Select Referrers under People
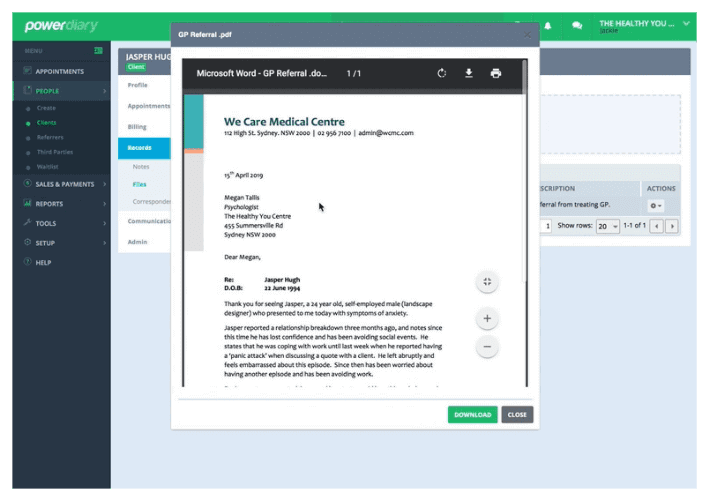 [50, 137]
